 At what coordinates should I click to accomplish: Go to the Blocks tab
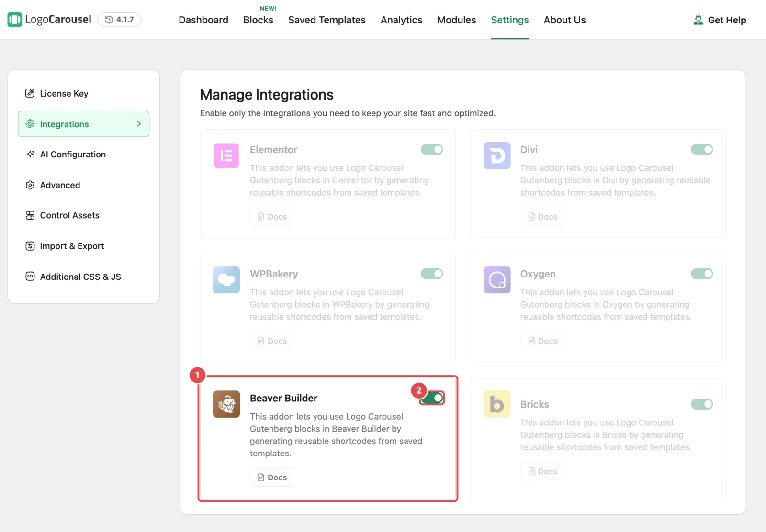[x=258, y=20]
